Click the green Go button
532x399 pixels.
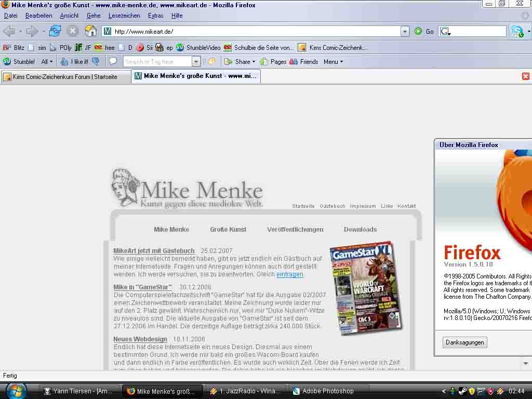424,31
